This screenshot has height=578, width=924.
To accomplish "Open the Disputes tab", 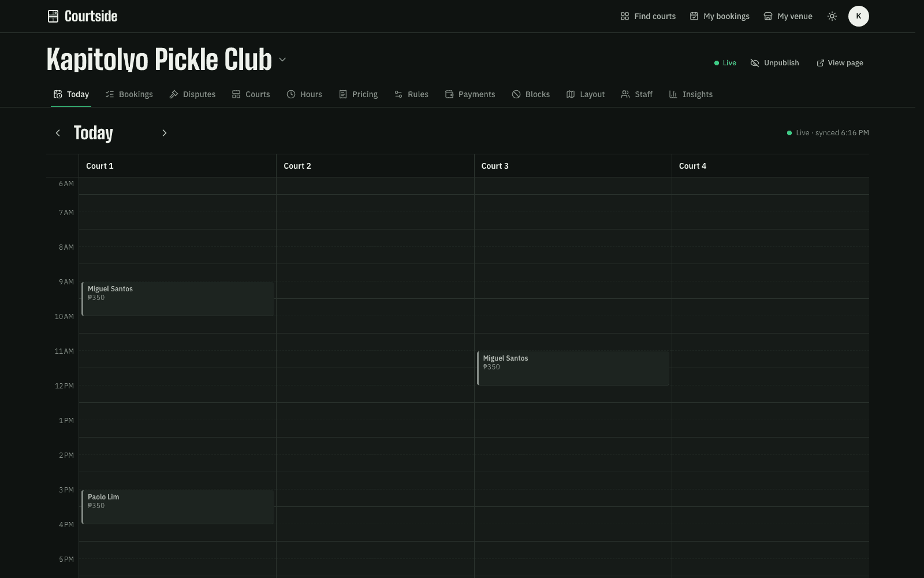I will (x=192, y=94).
